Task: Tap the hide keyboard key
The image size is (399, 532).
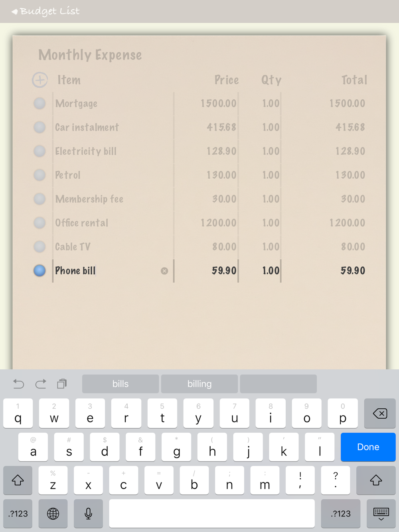Action: coord(381,514)
